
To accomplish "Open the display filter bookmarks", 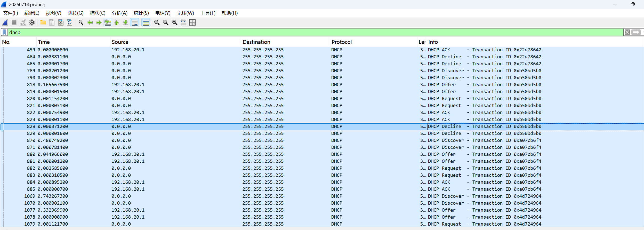I will coord(4,32).
